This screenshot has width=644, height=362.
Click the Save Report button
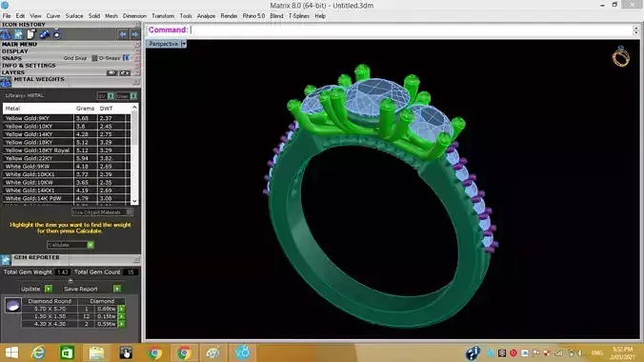92,289
